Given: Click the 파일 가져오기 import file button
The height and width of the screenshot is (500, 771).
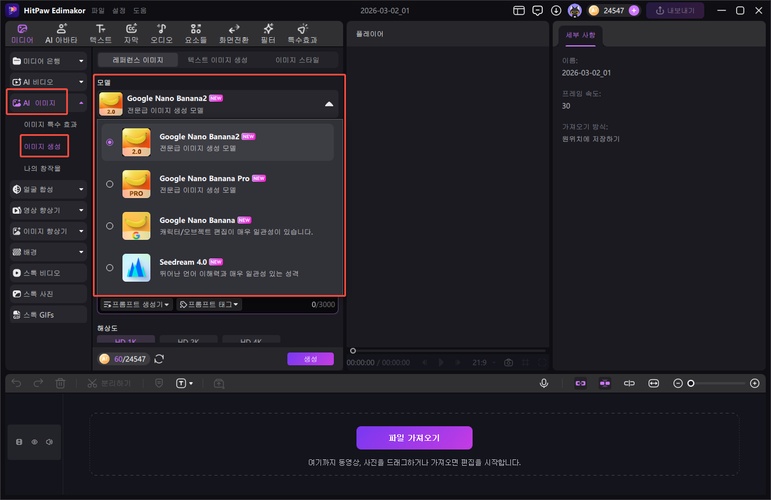Looking at the screenshot, I should (x=414, y=438).
